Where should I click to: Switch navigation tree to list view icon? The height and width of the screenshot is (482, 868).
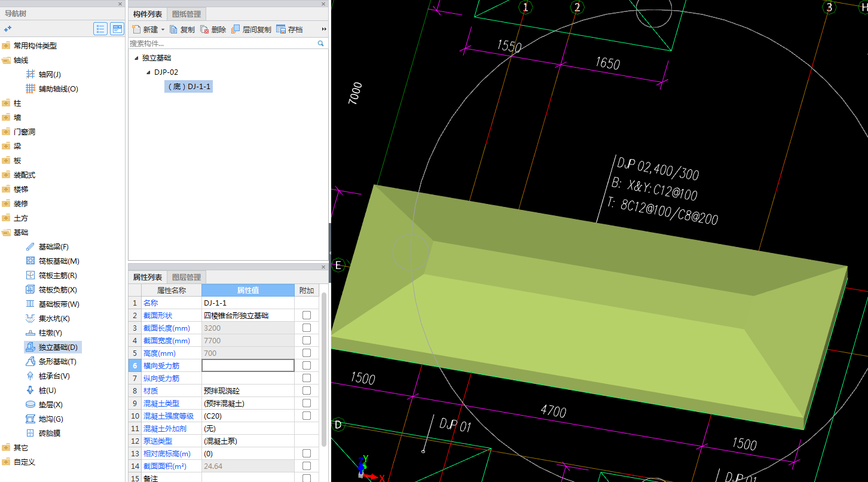point(100,29)
